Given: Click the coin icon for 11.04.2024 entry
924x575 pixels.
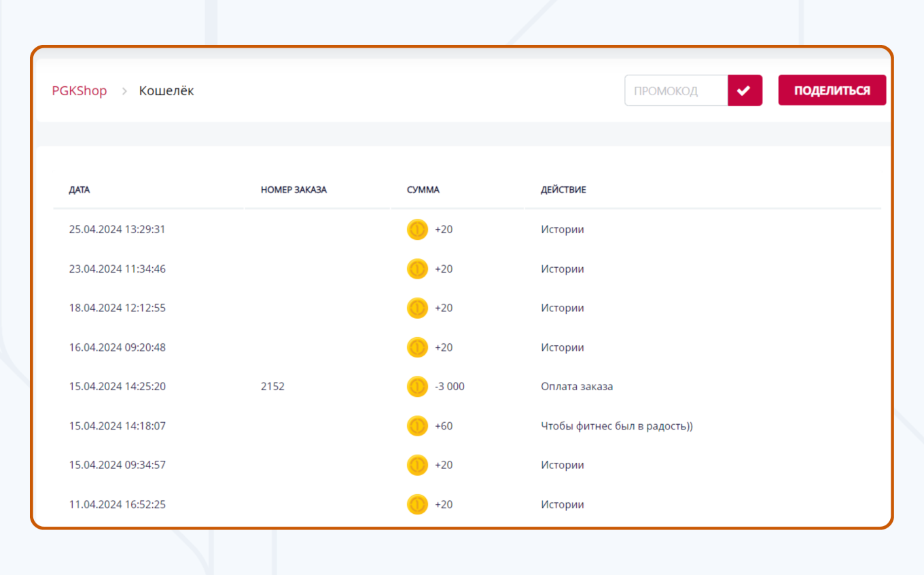Looking at the screenshot, I should click(417, 504).
